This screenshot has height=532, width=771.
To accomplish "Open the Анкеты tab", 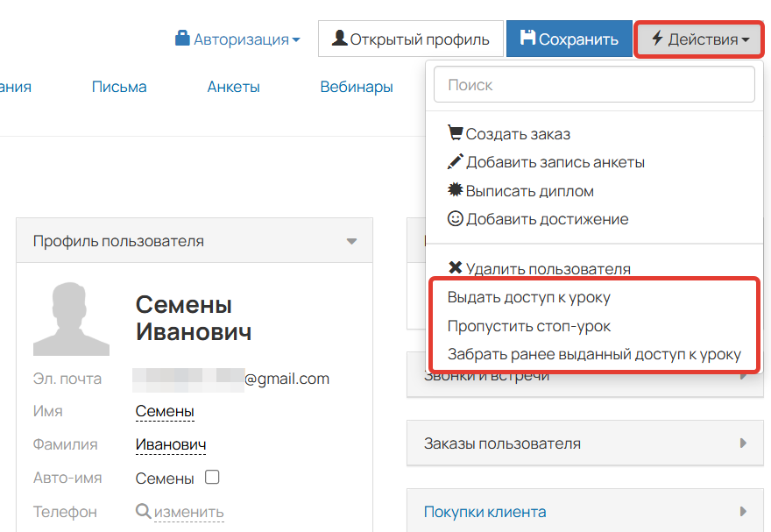I will pyautogui.click(x=233, y=86).
